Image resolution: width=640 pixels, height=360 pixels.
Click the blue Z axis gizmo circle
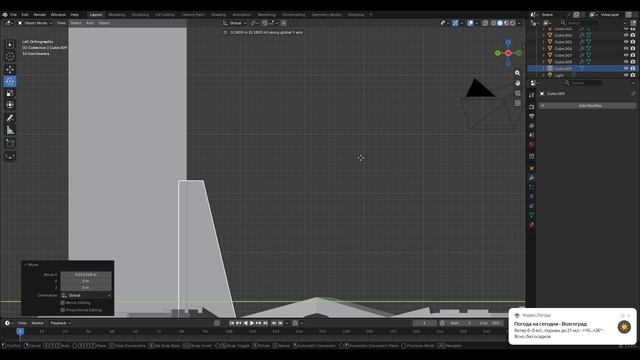pos(508,42)
